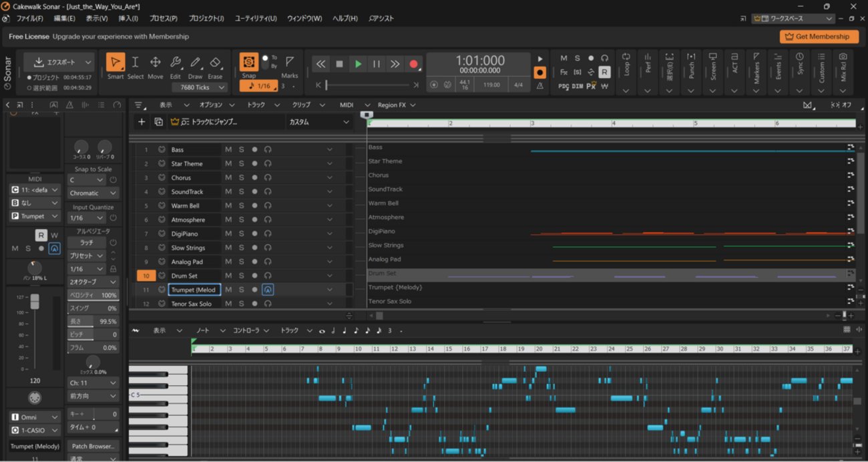This screenshot has height=462, width=868.
Task: Toggle the global Solo S button
Action: click(578, 58)
